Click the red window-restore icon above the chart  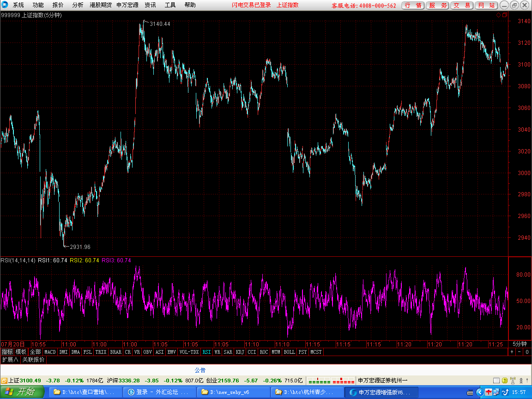[x=504, y=15]
